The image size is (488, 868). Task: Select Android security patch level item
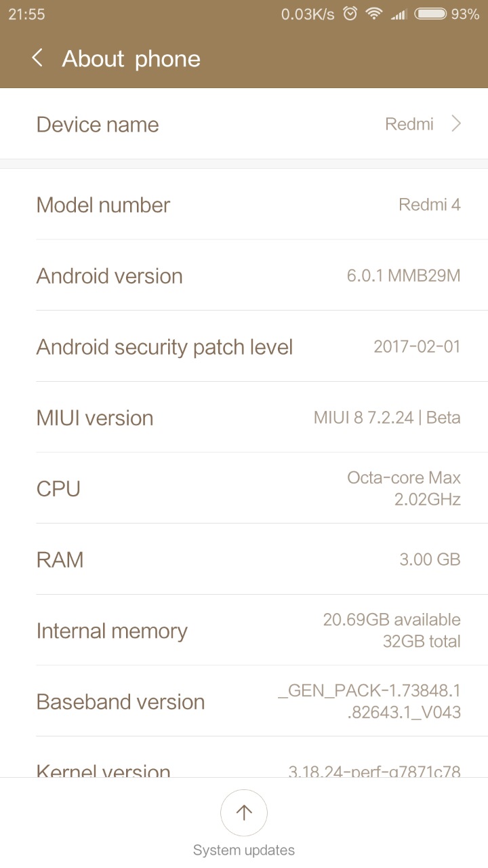244,347
